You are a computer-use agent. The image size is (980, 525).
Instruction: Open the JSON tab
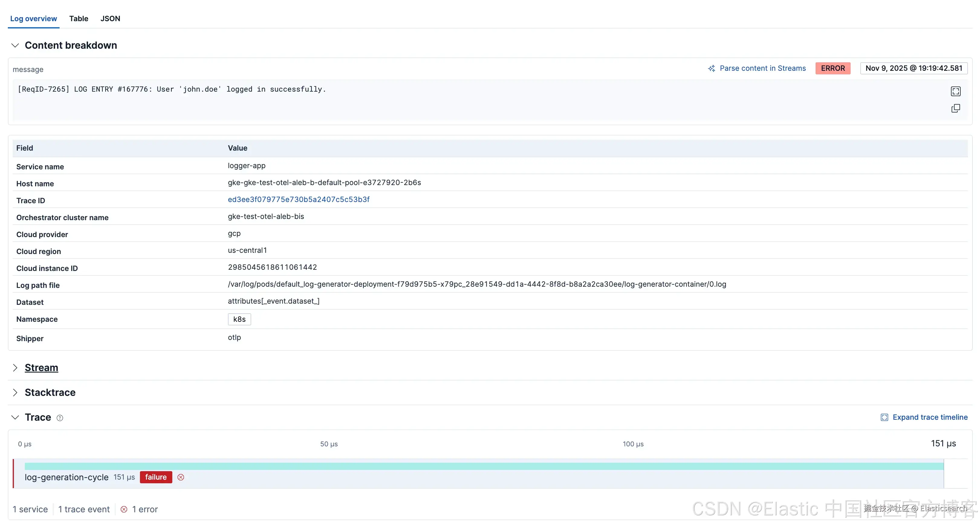click(x=110, y=18)
